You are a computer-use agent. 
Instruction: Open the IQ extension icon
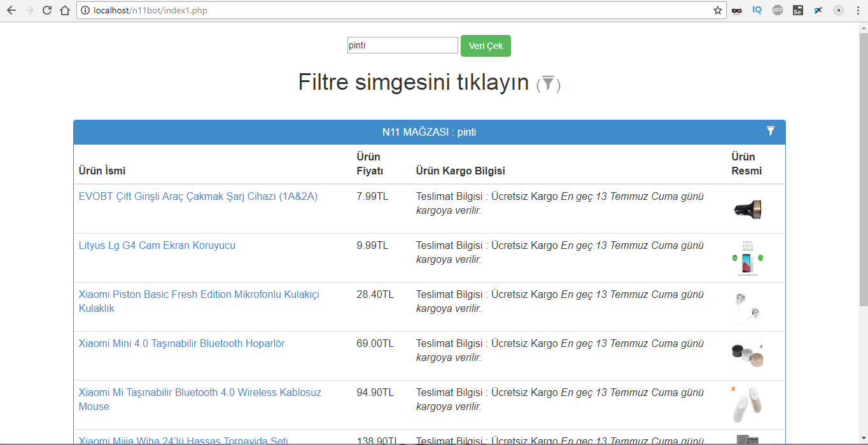757,10
